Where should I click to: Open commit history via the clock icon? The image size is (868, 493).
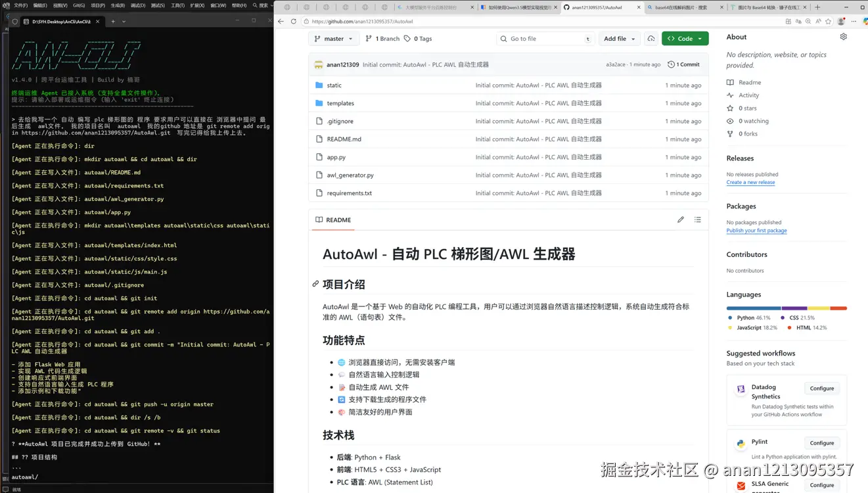click(670, 64)
